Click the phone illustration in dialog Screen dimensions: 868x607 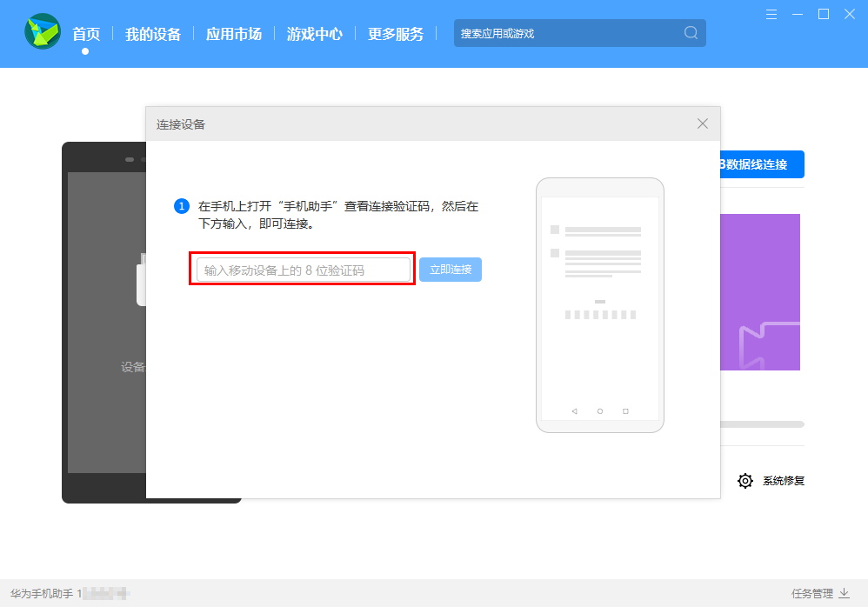click(x=600, y=305)
